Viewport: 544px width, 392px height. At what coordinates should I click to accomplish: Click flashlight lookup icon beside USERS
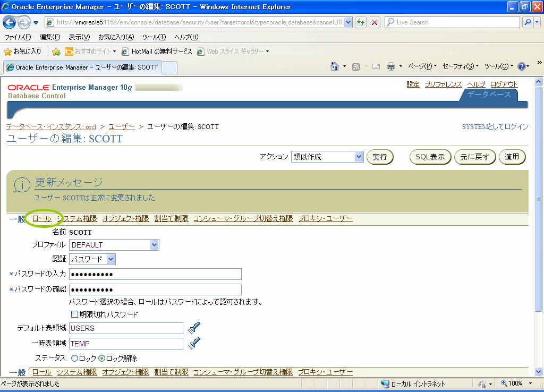[194, 328]
